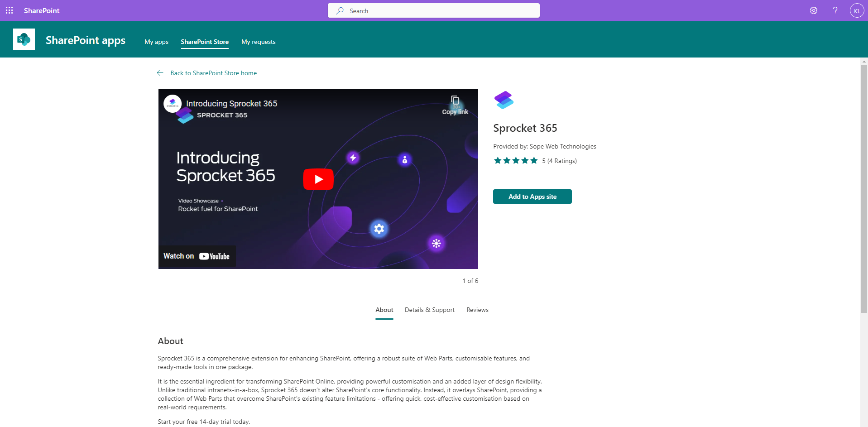Click the 5-star rating display

(x=515, y=160)
